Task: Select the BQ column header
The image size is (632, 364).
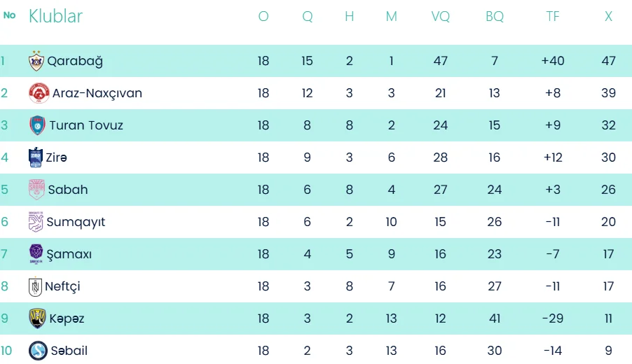Action: [495, 17]
